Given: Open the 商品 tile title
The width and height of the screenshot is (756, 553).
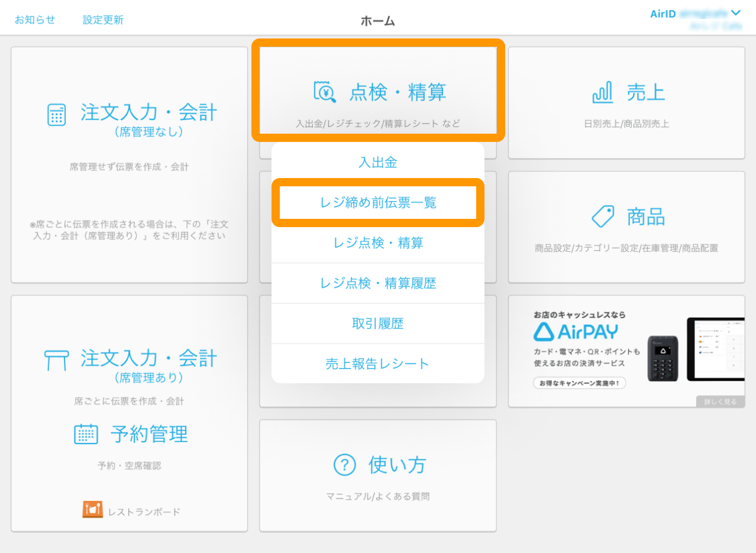Looking at the screenshot, I should click(647, 217).
